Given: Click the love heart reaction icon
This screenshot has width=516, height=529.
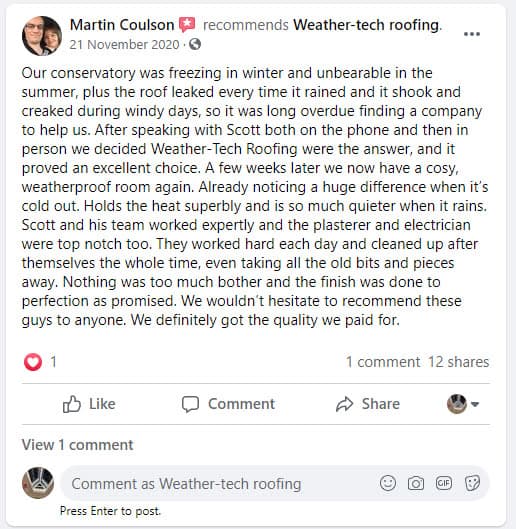Looking at the screenshot, I should click(x=33, y=362).
